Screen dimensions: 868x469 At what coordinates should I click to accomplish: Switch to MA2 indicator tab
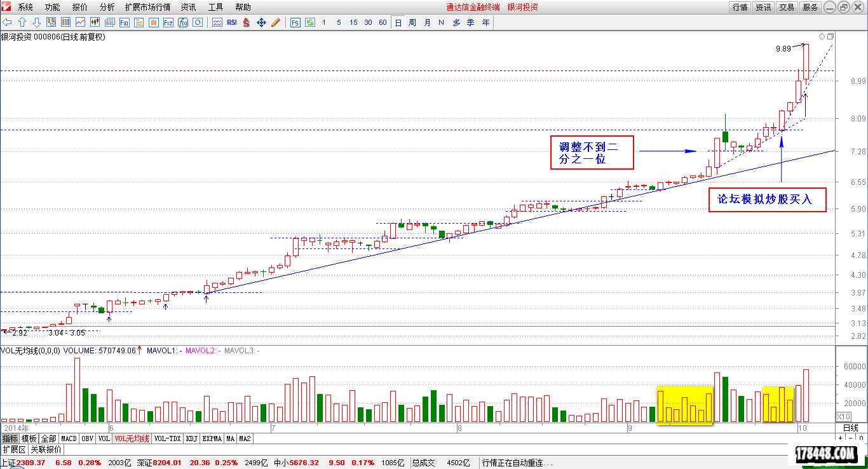pyautogui.click(x=245, y=438)
